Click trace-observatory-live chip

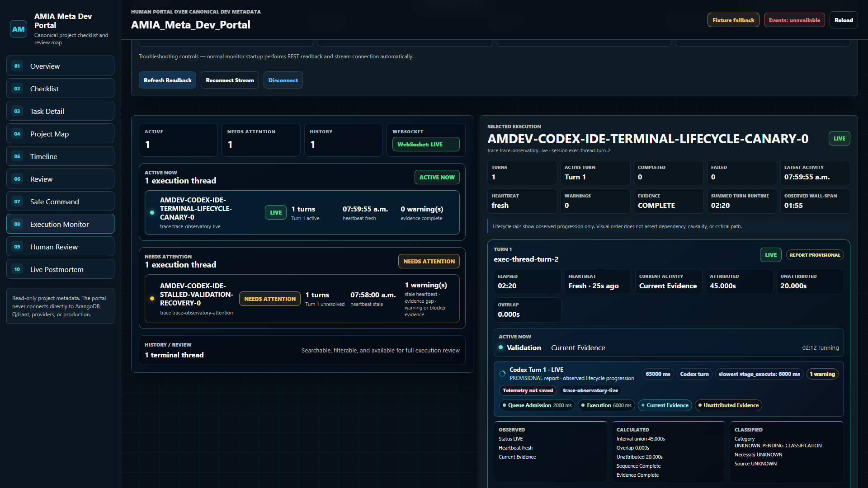(590, 391)
